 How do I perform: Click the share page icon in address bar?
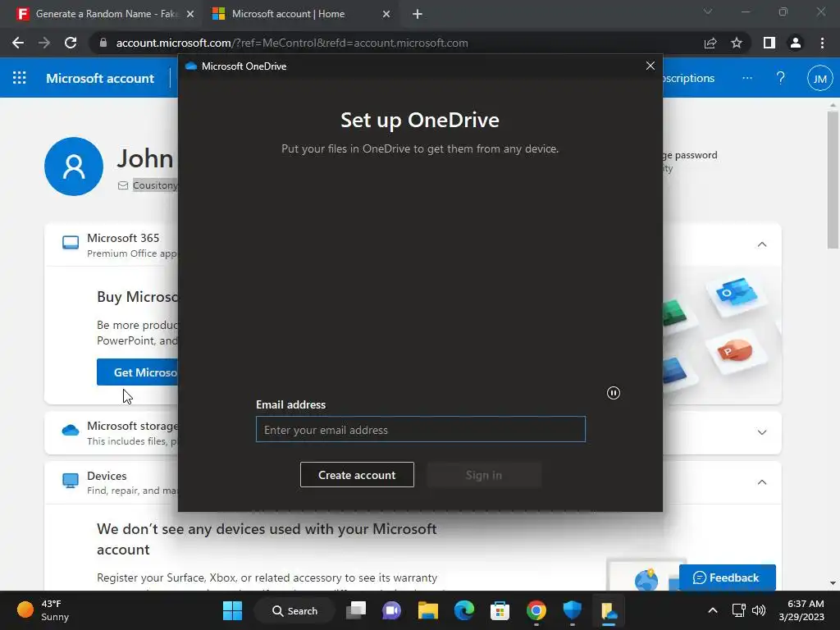(x=710, y=43)
